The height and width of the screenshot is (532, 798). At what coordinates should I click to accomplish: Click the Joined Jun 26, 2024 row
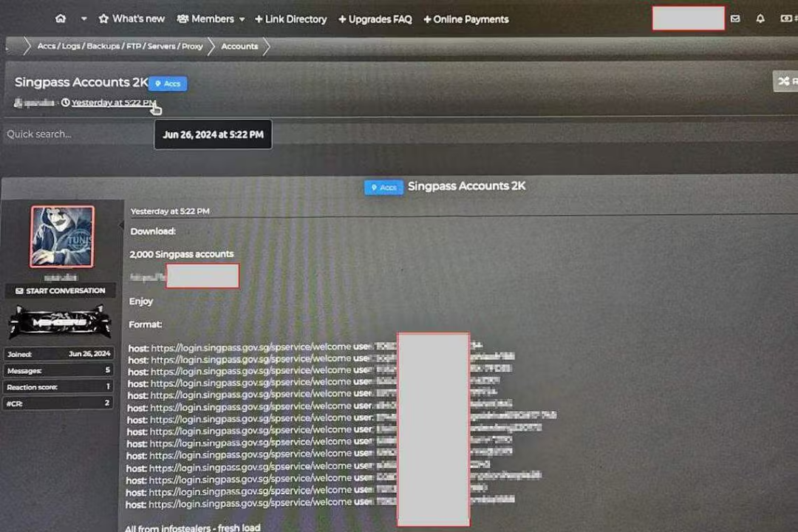pos(58,354)
